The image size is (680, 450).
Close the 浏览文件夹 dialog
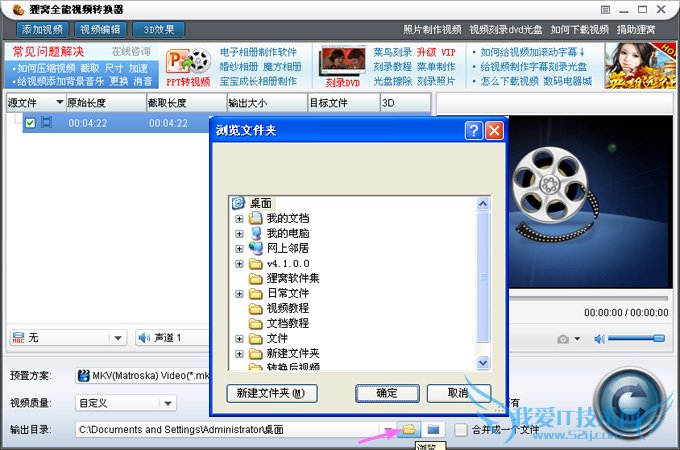[494, 130]
